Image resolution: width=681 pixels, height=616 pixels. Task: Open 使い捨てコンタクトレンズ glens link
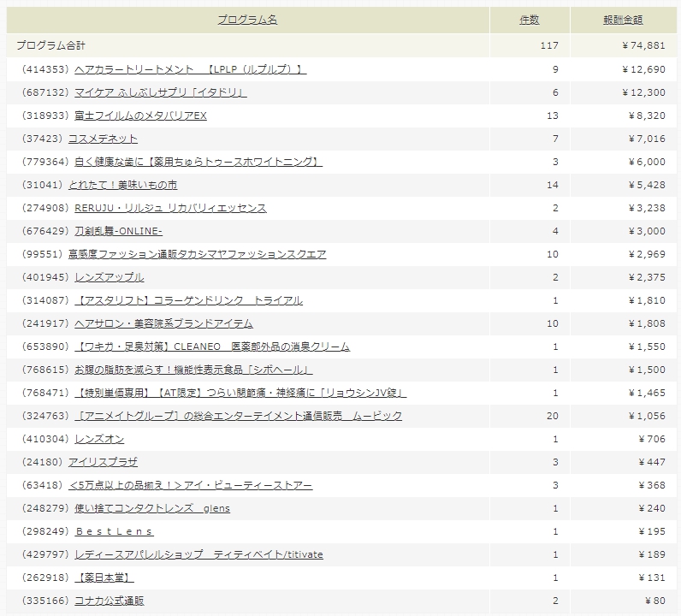152,508
